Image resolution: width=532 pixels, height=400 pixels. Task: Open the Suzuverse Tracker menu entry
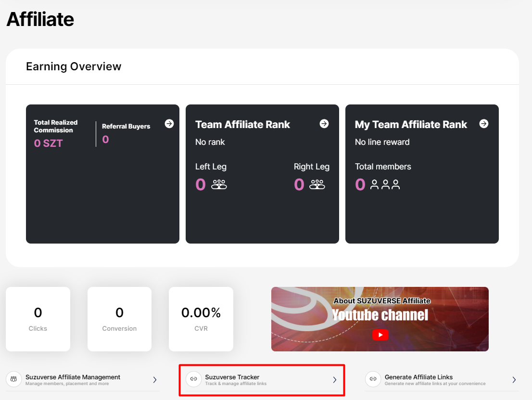click(232, 377)
